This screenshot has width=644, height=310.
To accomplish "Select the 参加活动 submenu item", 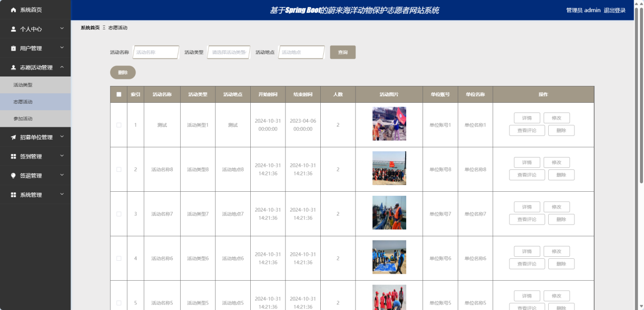I will pos(35,119).
